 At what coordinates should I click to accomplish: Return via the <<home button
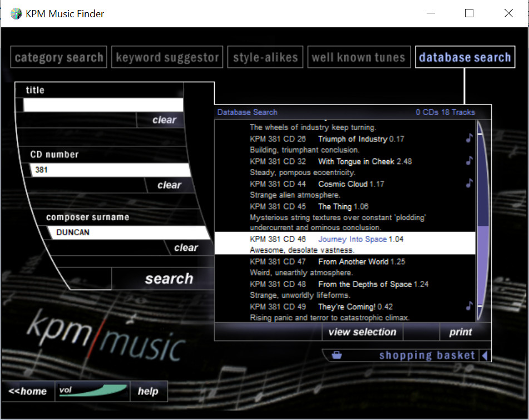28,391
